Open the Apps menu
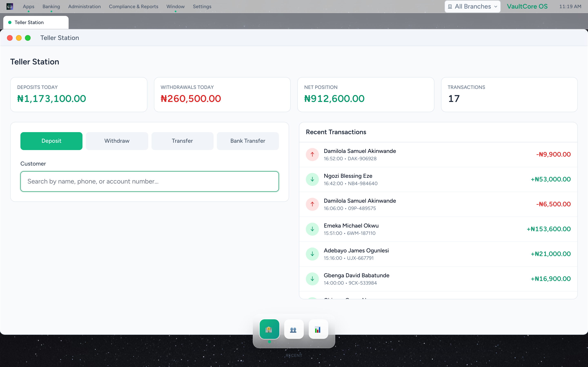This screenshot has width=588, height=367. coord(28,7)
